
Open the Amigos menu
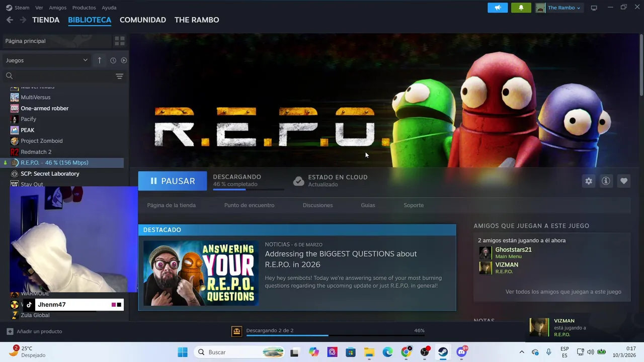(58, 8)
